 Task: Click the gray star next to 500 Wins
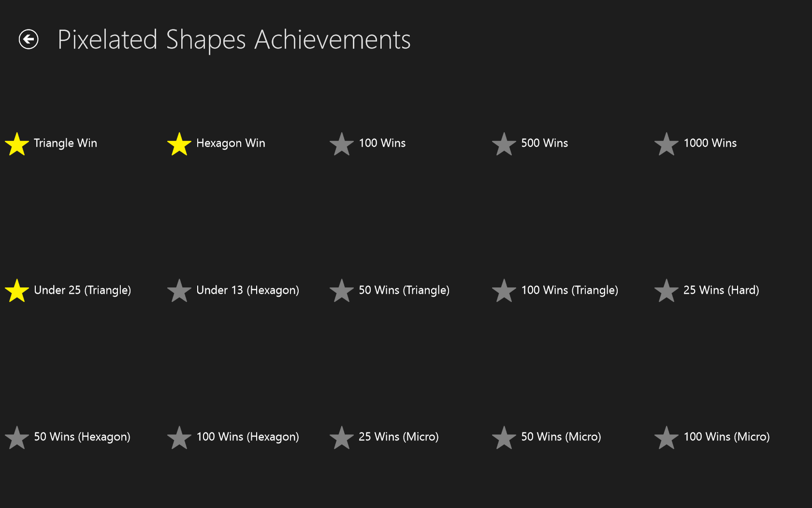pos(504,144)
